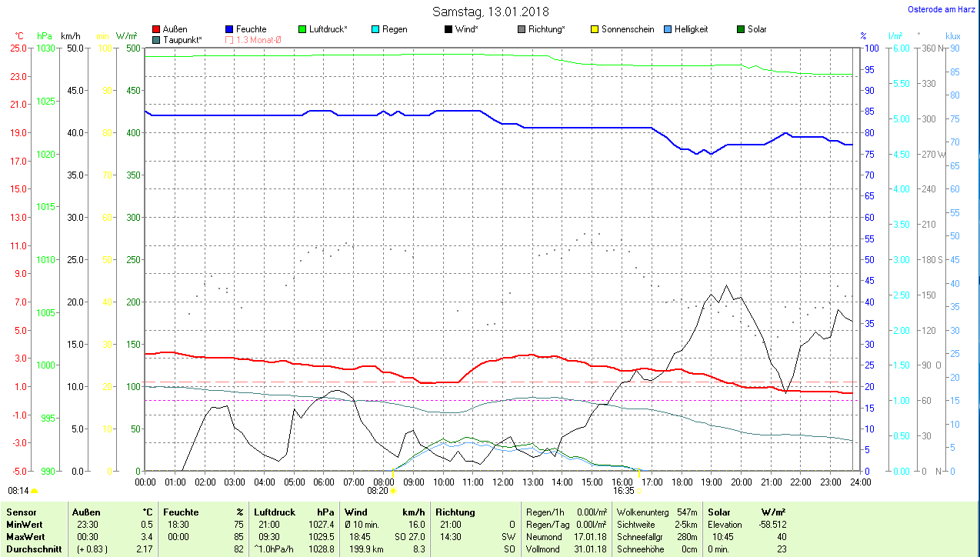
Task: Open the Osterode am Harz link
Action: 942,9
